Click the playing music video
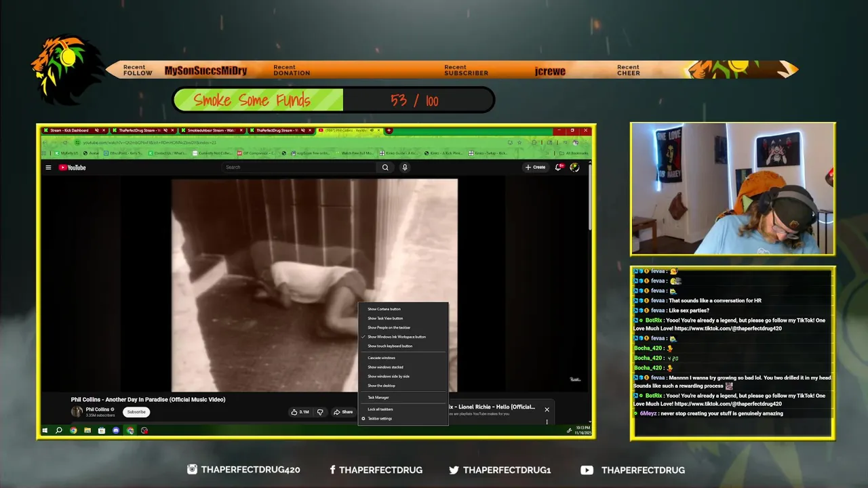The image size is (868, 488). [x=314, y=285]
